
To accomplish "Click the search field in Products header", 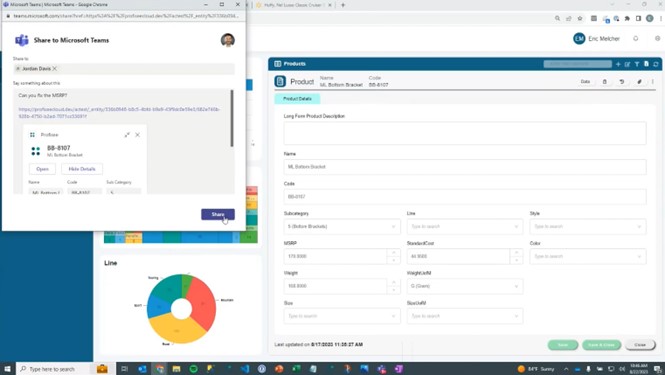I will point(578,64).
